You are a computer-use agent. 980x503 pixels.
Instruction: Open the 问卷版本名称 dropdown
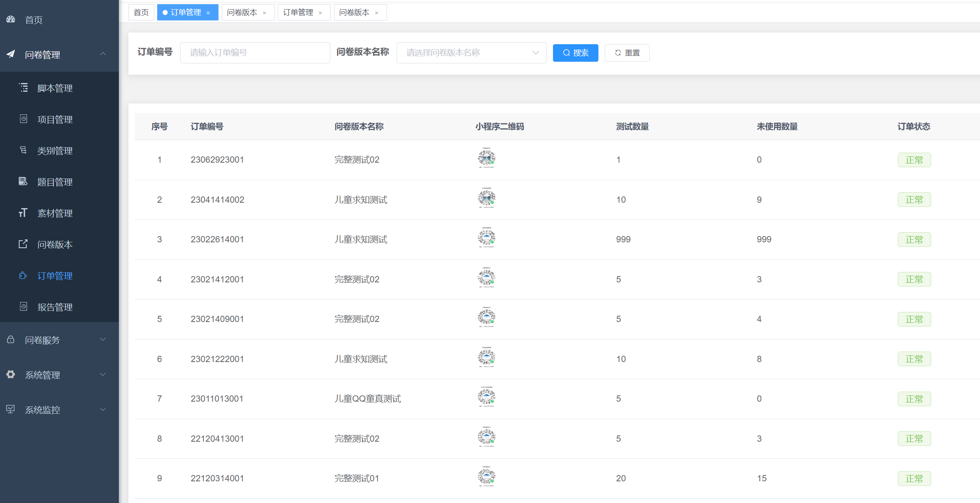pos(471,53)
